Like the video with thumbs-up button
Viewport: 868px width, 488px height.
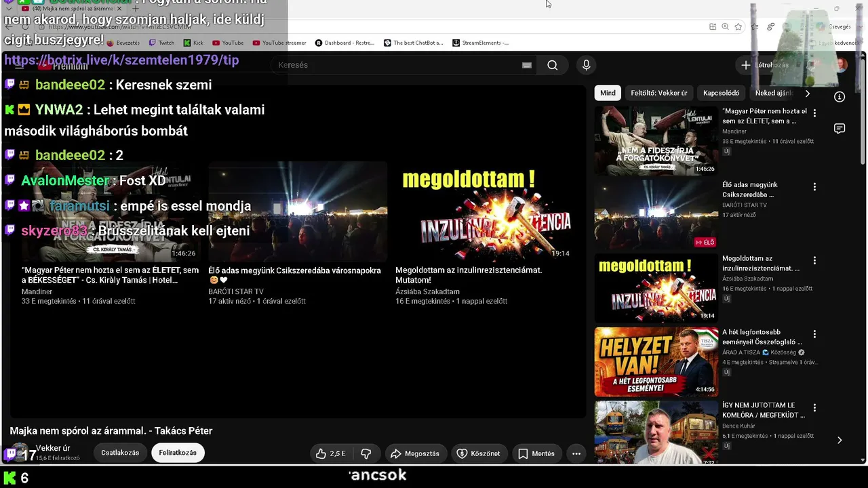point(331,453)
